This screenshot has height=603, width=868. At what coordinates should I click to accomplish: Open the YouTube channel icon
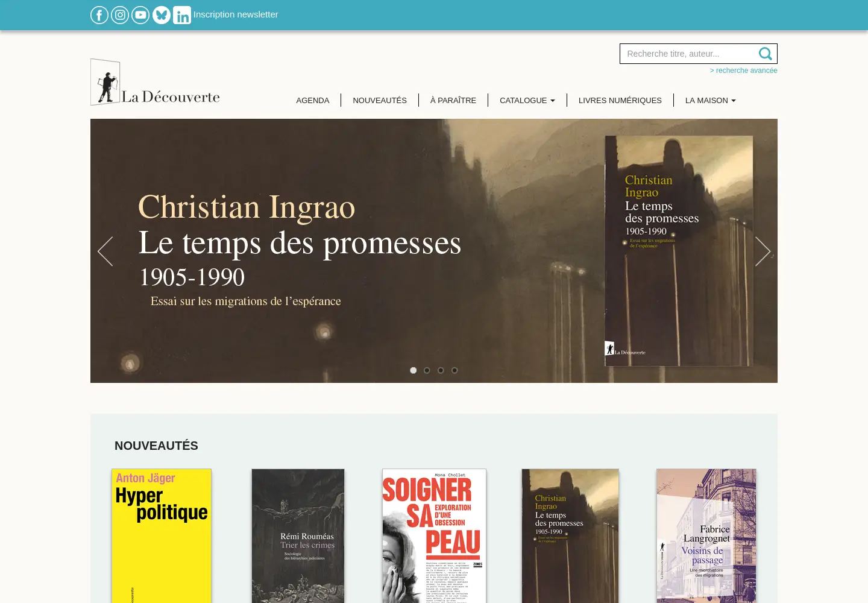(140, 15)
